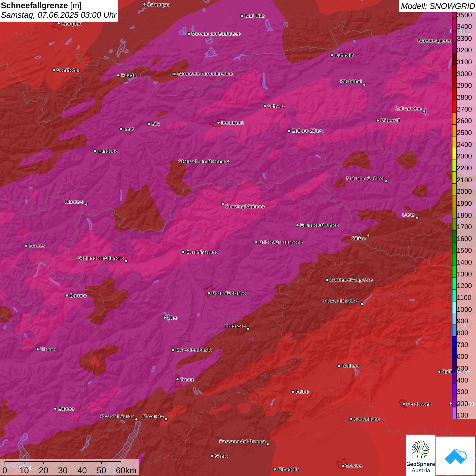Click the 100 legend value
The image size is (476, 476).
[x=462, y=415]
